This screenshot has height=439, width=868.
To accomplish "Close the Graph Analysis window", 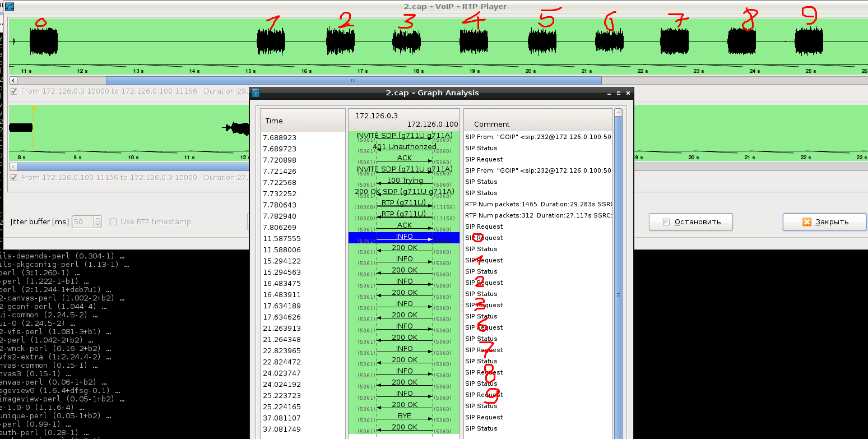I will [627, 93].
